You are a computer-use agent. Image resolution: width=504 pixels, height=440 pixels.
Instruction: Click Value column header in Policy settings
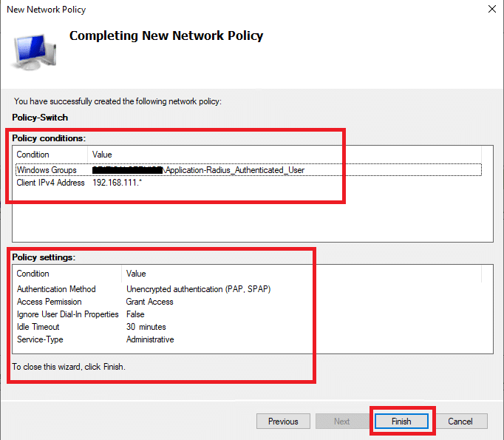pos(136,274)
